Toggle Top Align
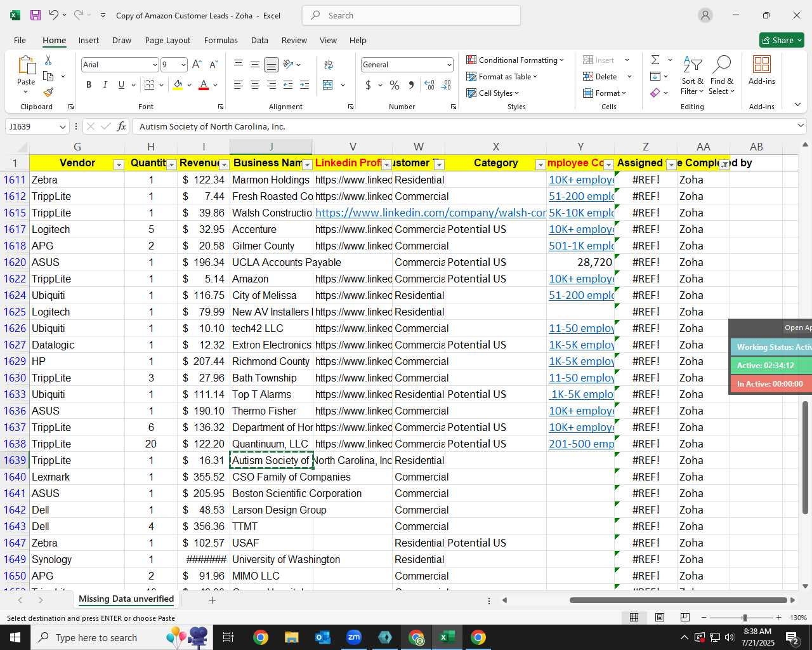 pyautogui.click(x=239, y=65)
